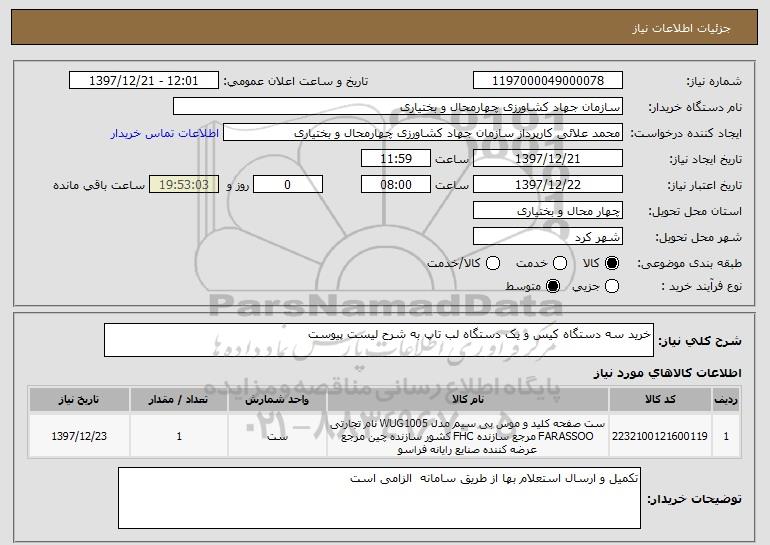Click the توضیحات خریدار text area
The height and width of the screenshot is (545, 770).
point(379,498)
